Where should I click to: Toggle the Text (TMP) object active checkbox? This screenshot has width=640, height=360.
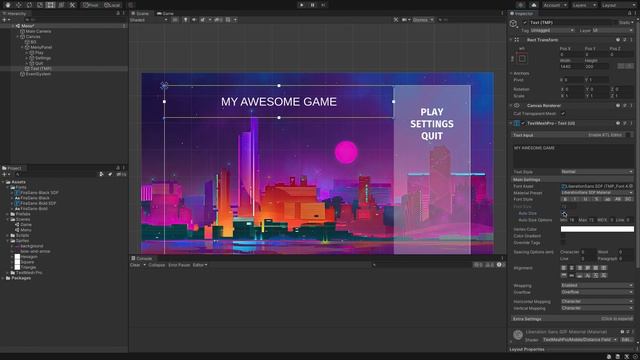[525, 23]
